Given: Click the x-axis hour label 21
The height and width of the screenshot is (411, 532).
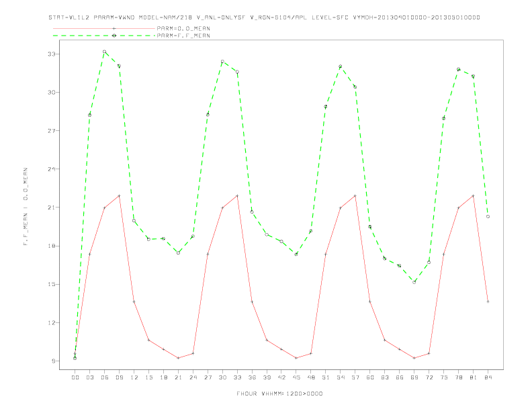Looking at the screenshot, I should tap(178, 377).
